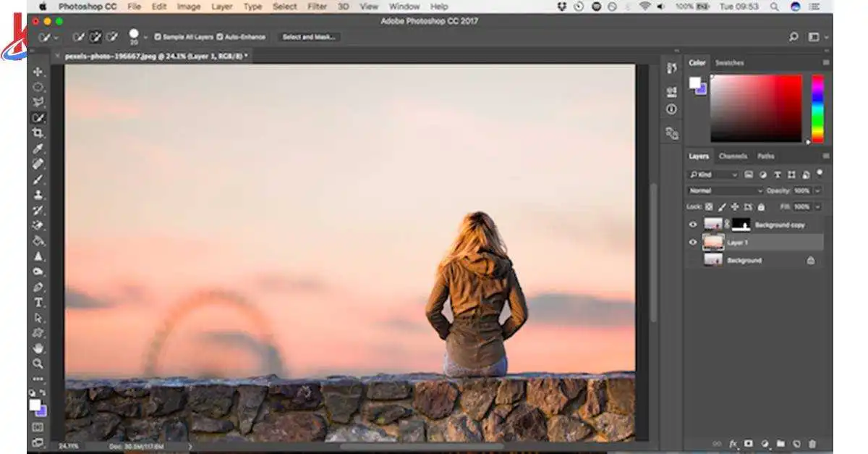Switch to the Channels tab
The height and width of the screenshot is (454, 868).
point(733,156)
